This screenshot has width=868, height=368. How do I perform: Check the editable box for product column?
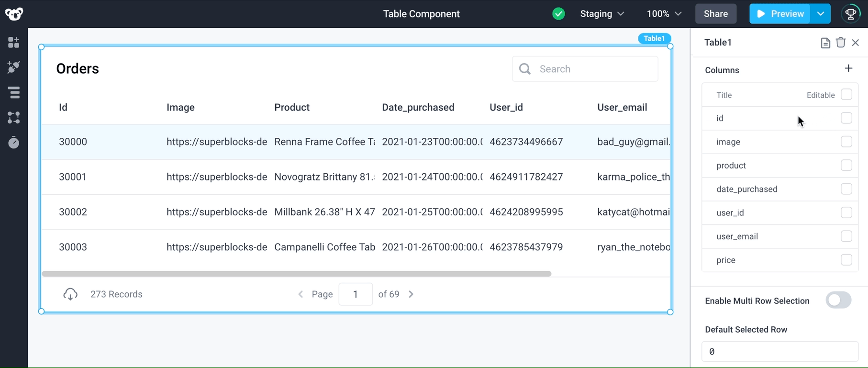click(x=846, y=166)
